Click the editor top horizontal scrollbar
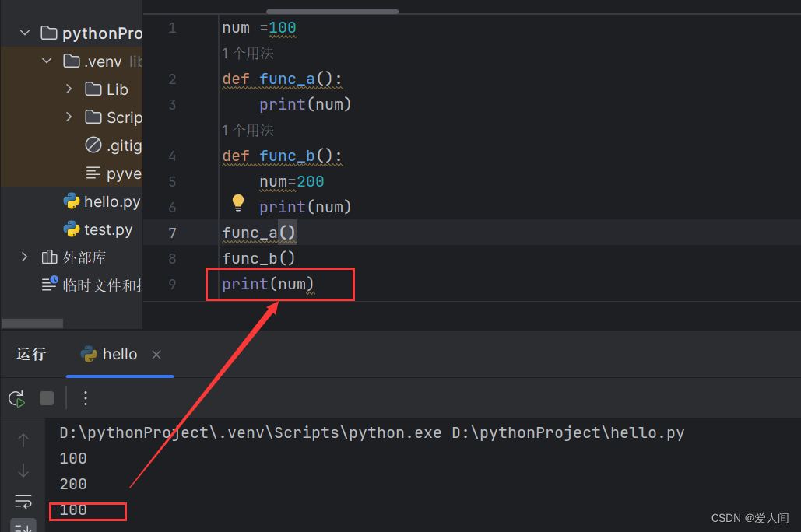This screenshot has height=532, width=801. coord(332,12)
